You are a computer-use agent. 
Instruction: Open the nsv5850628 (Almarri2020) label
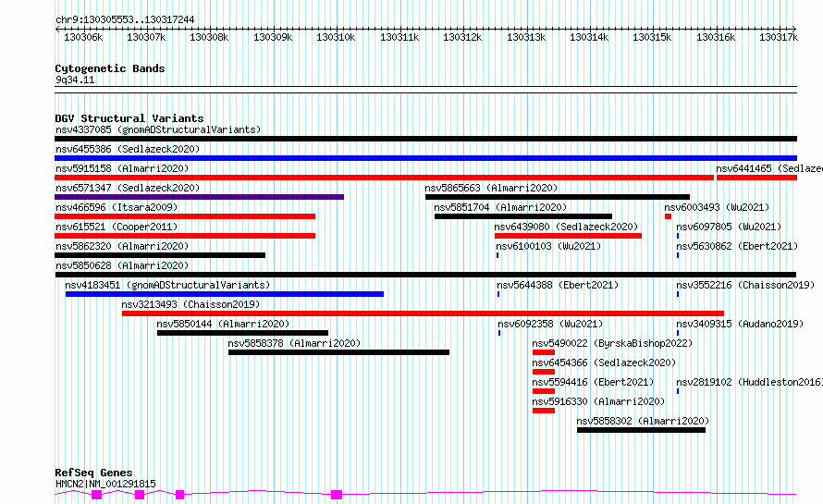click(122, 265)
